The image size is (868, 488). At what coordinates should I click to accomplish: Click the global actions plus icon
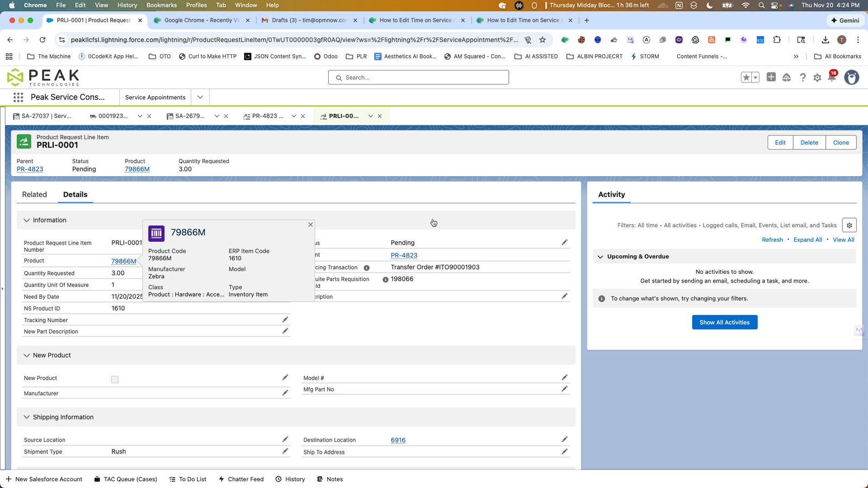771,78
